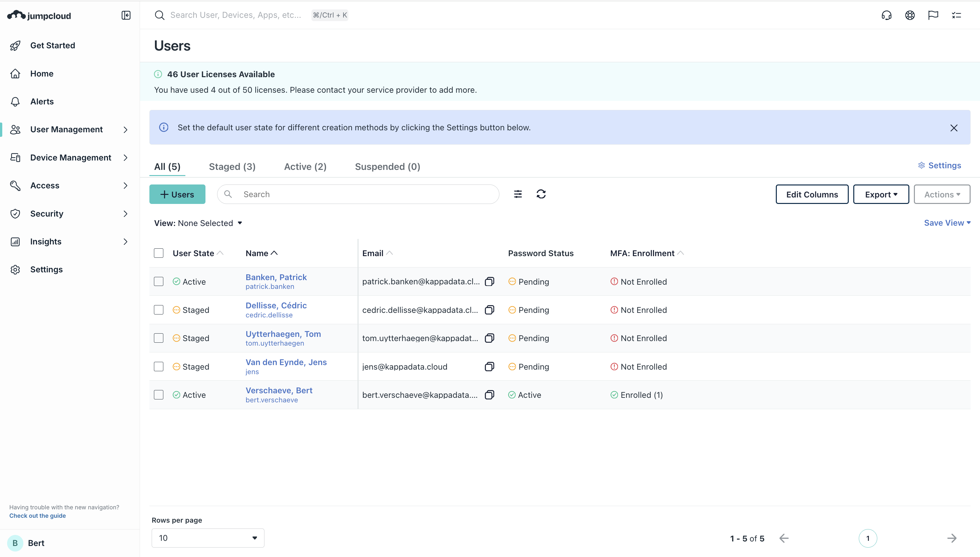980x557 pixels.
Task: Open the checklist icon in top bar
Action: pos(956,15)
